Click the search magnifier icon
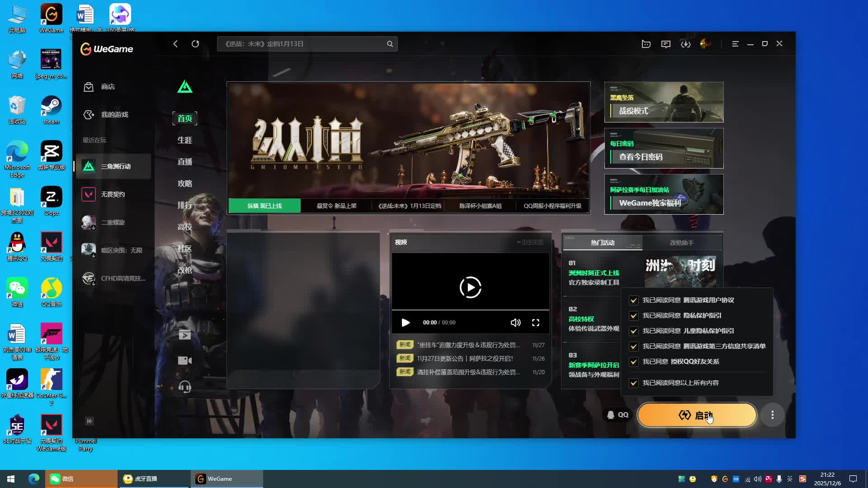This screenshot has height=488, width=868. pyautogui.click(x=390, y=44)
